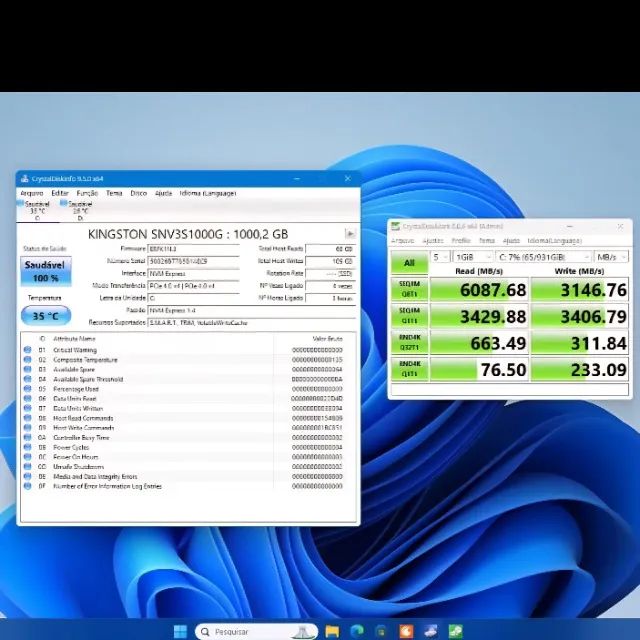Click the 6087.68 read result

pos(480,289)
